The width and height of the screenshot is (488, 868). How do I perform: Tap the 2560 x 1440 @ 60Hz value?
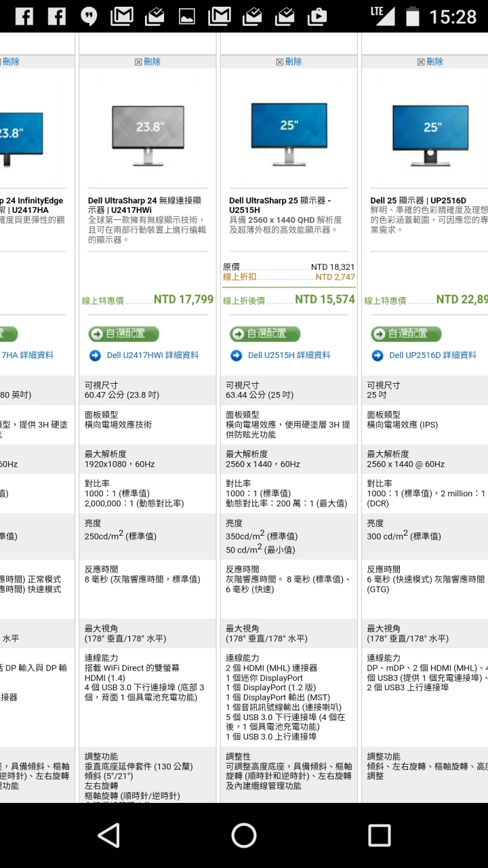click(406, 465)
